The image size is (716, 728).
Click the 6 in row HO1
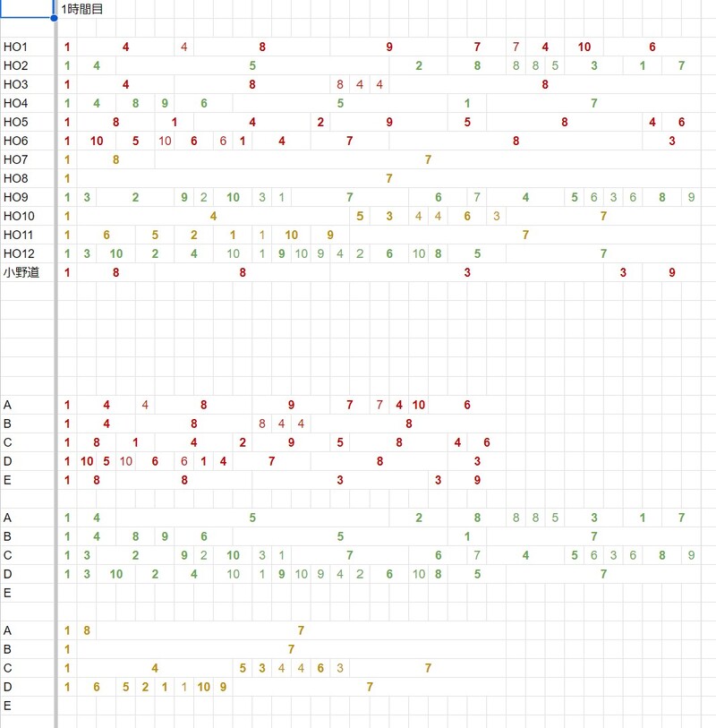tap(652, 47)
